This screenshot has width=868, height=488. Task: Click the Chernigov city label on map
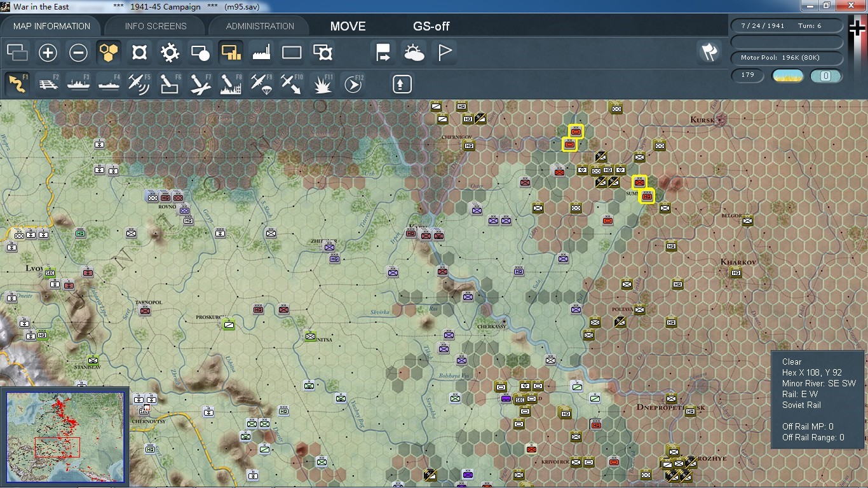pyautogui.click(x=457, y=137)
